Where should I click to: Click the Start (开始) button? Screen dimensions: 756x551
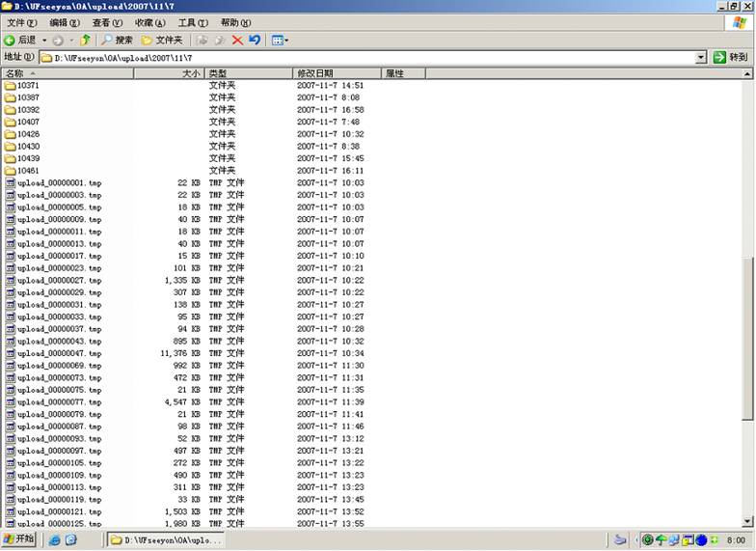point(19,539)
